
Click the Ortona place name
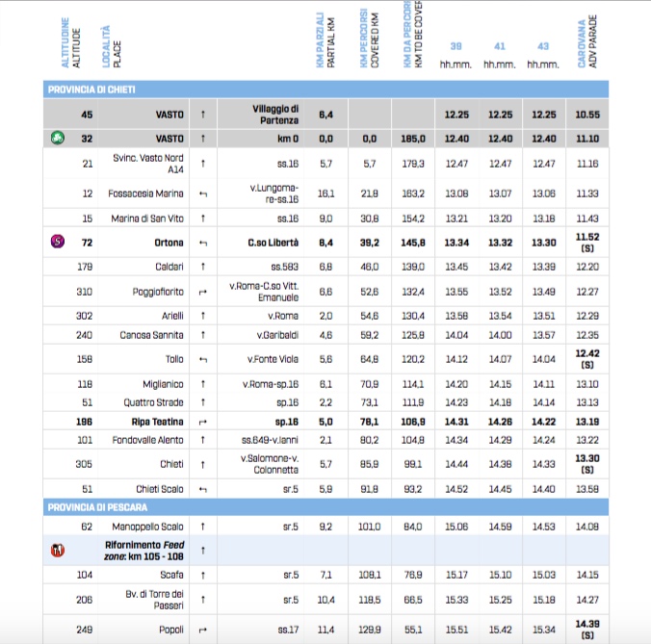point(169,243)
